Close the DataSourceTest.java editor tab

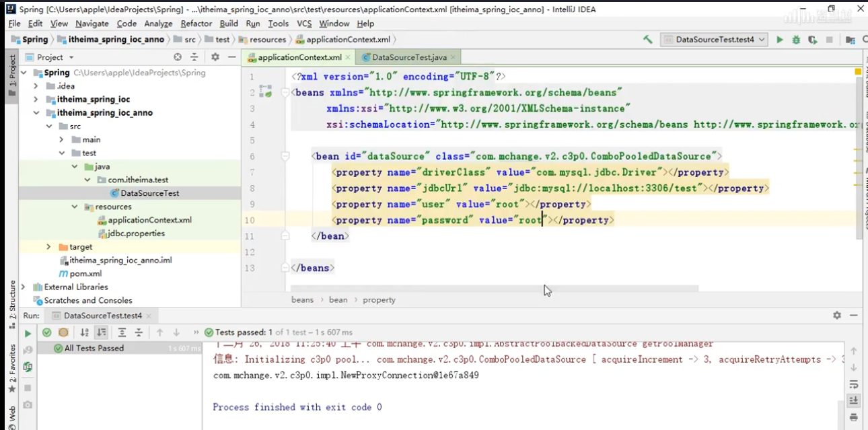pyautogui.click(x=454, y=58)
